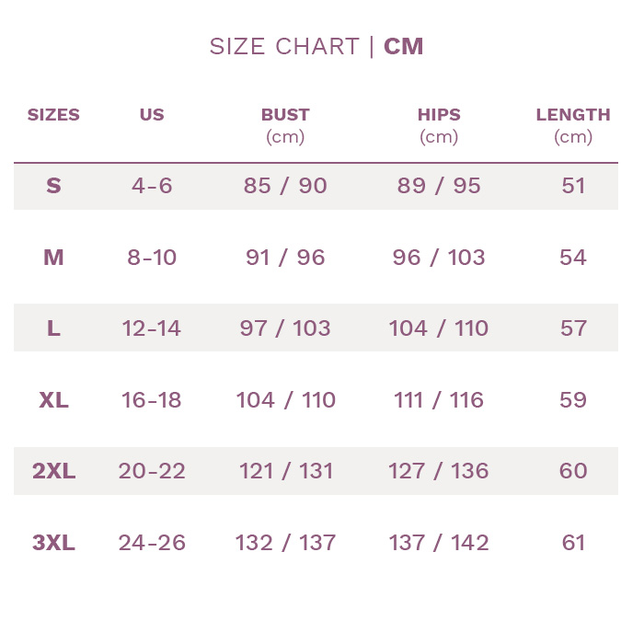644x644 pixels.
Task: Click the BUST (cm) column header
Action: [x=285, y=126]
